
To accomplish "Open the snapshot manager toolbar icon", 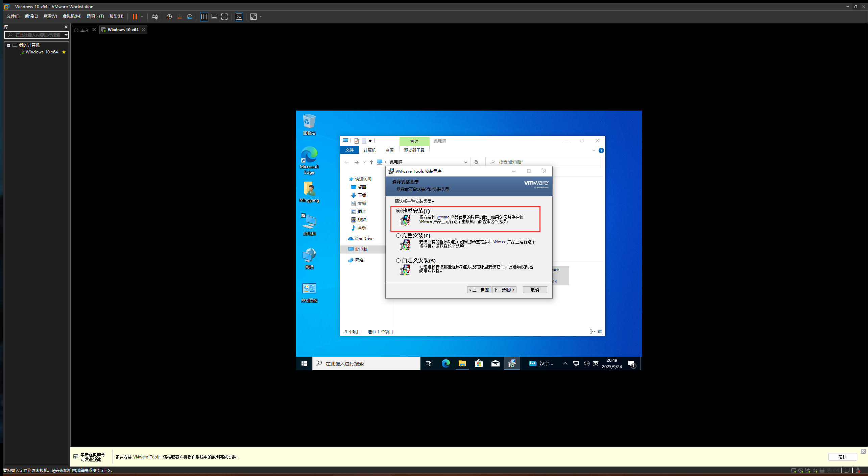I will [x=190, y=17].
